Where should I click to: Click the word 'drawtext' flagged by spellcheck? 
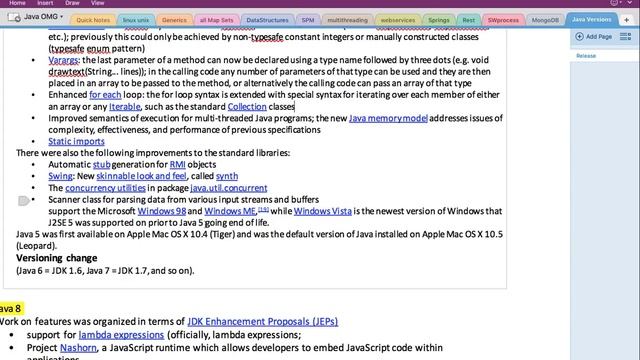(x=67, y=71)
